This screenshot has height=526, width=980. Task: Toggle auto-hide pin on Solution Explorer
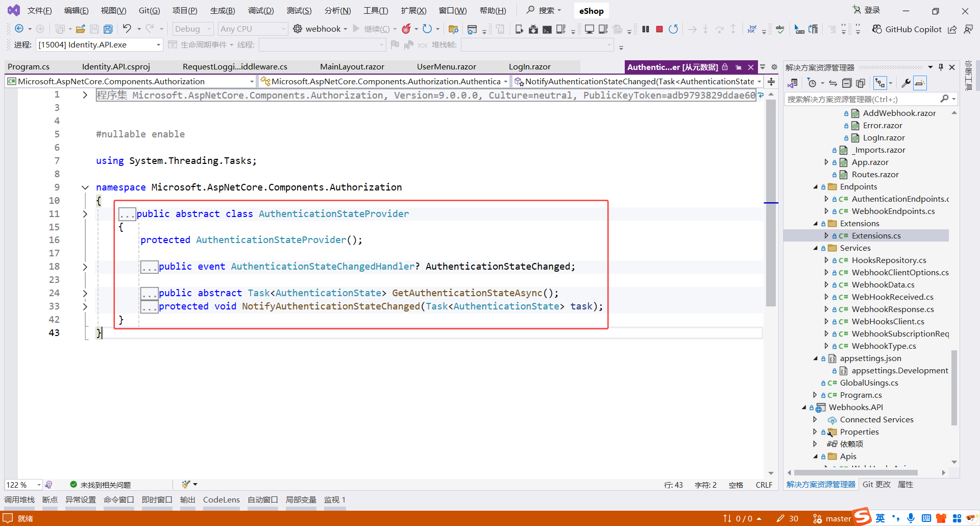941,67
